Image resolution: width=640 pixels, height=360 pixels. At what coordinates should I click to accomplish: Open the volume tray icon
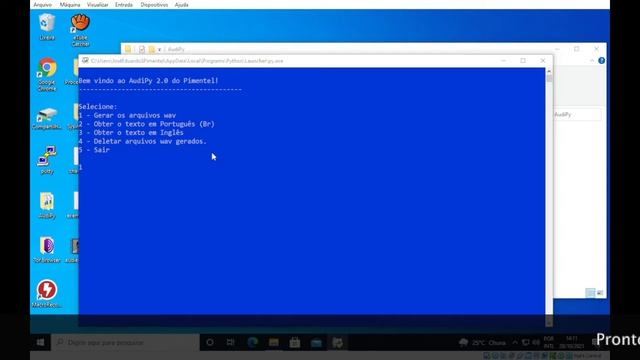point(536,342)
